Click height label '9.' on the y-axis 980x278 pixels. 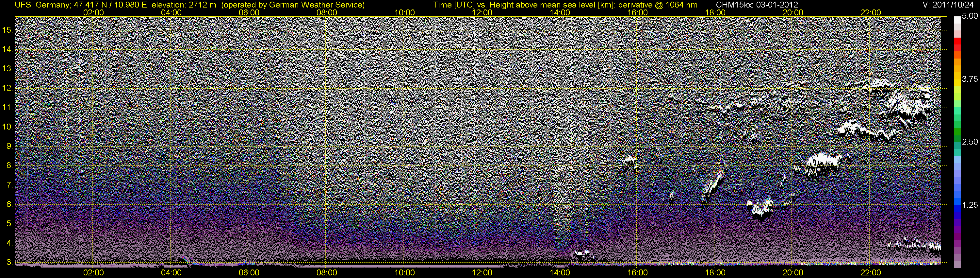click(x=9, y=146)
